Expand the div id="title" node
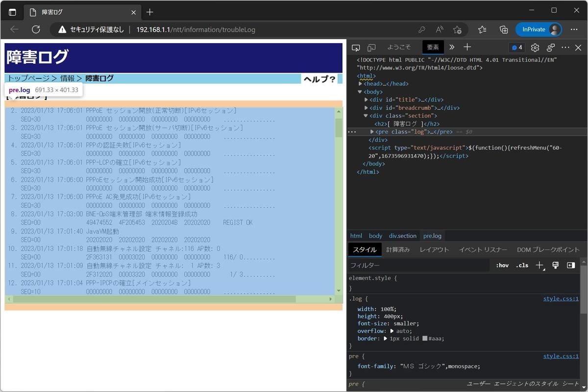The image size is (588, 392). point(366,100)
